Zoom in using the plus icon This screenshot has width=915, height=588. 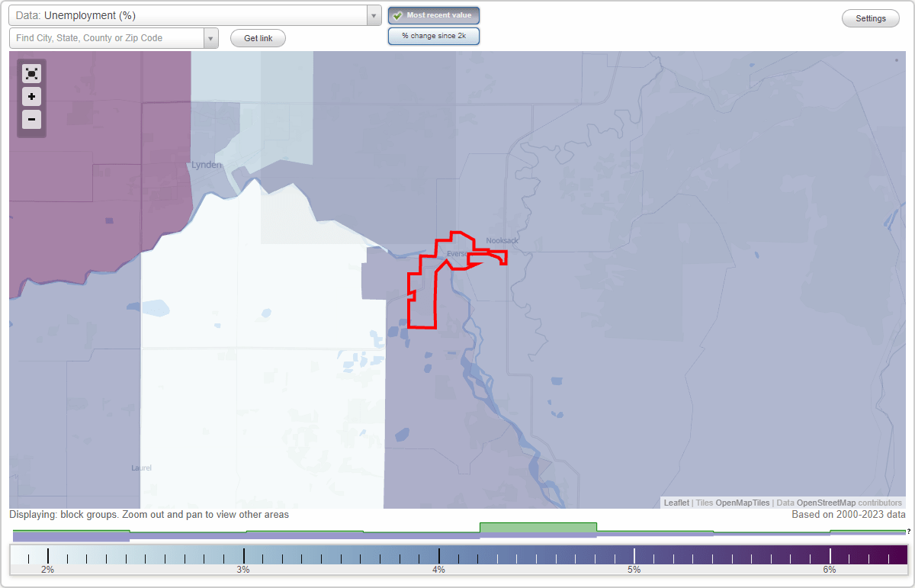31,97
